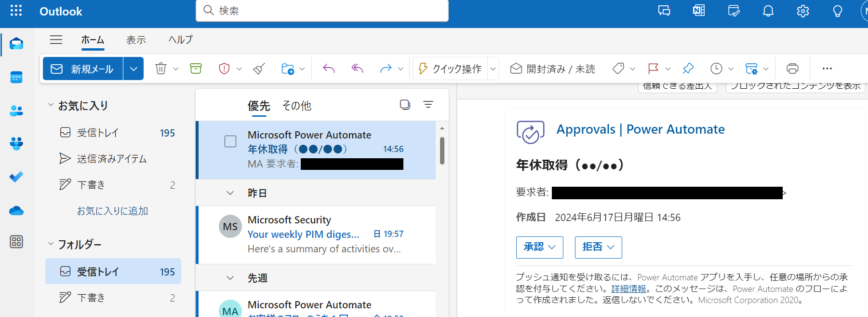Open settings gear
The height and width of the screenshot is (317, 868).
point(803,11)
